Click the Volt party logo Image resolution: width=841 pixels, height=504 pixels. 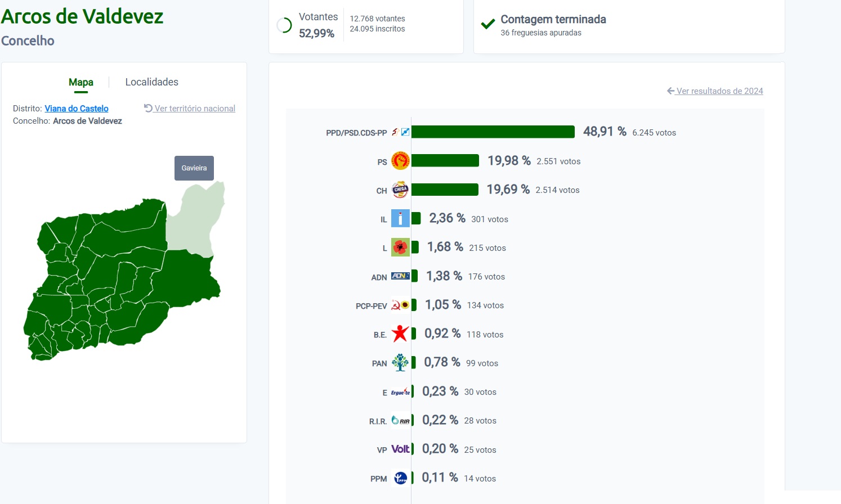(400, 449)
